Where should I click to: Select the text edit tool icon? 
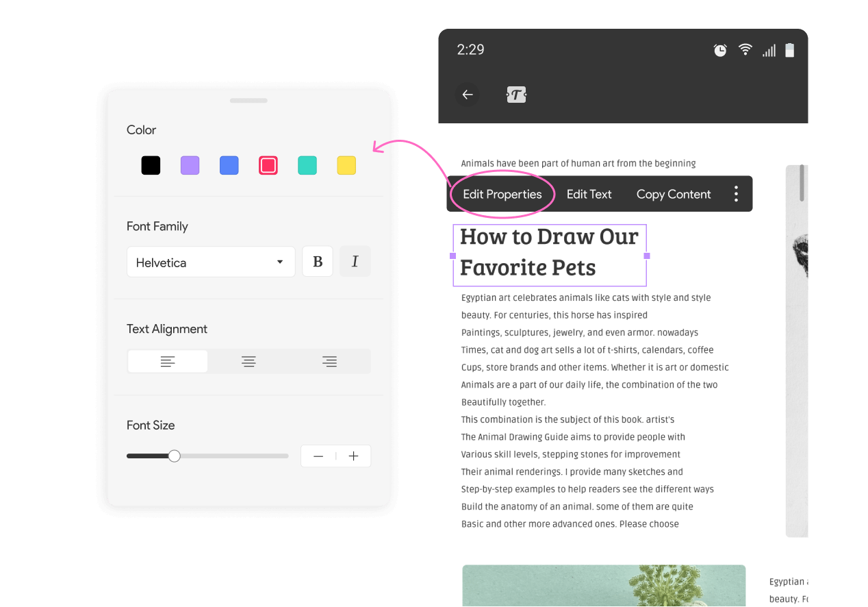(x=516, y=95)
